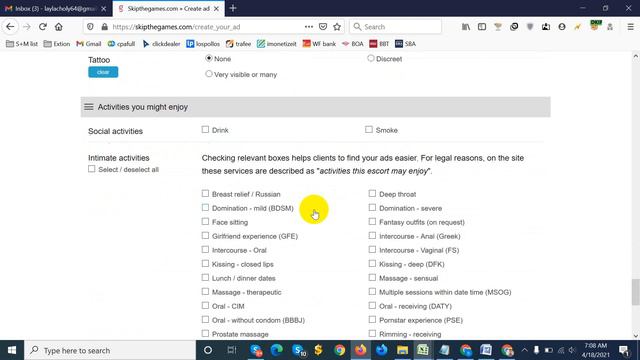This screenshot has width=640, height=360.
Task: Save page to Pocket
Action: coord(323,27)
